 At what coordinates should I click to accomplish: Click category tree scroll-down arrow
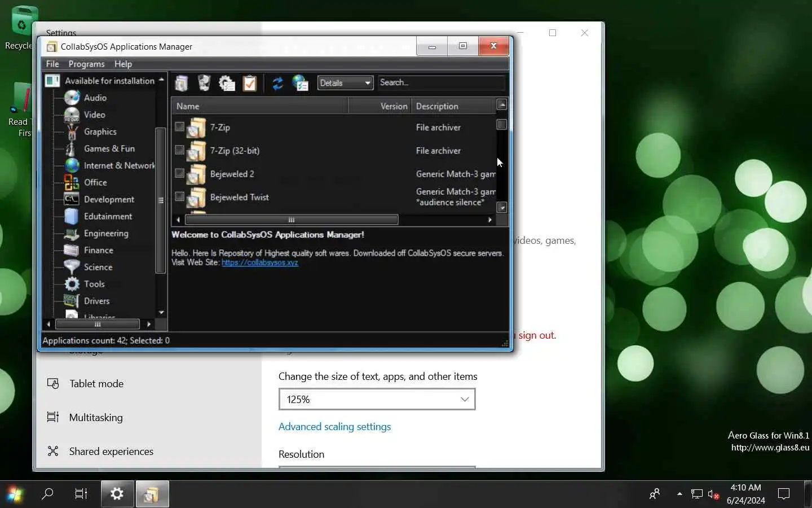[161, 312]
